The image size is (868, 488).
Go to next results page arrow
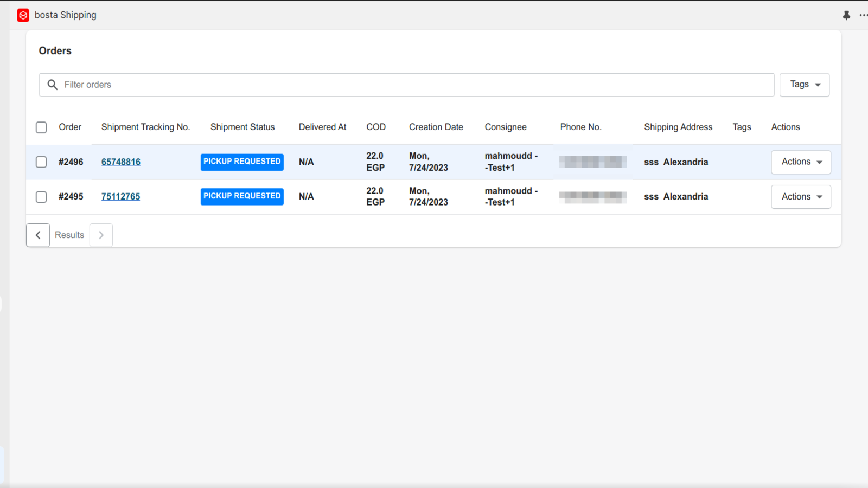[x=101, y=235]
